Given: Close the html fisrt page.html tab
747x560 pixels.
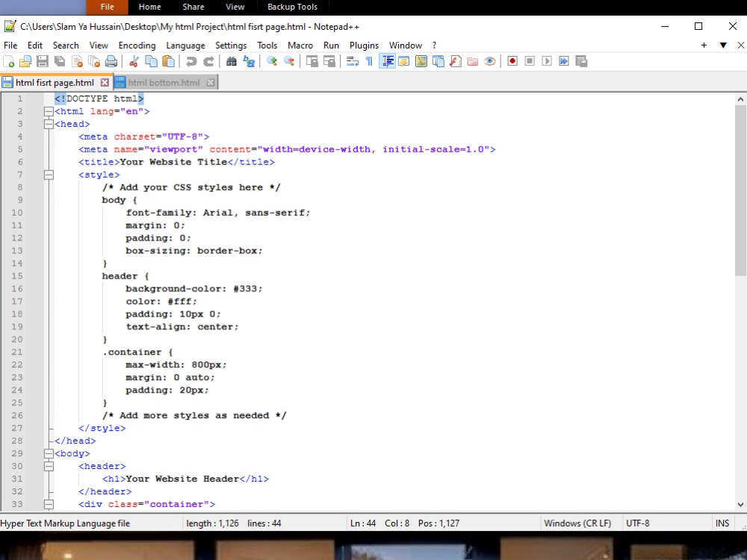Looking at the screenshot, I should [105, 83].
